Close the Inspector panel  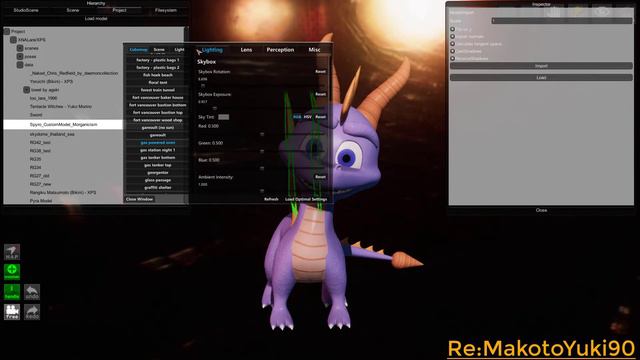(x=541, y=210)
